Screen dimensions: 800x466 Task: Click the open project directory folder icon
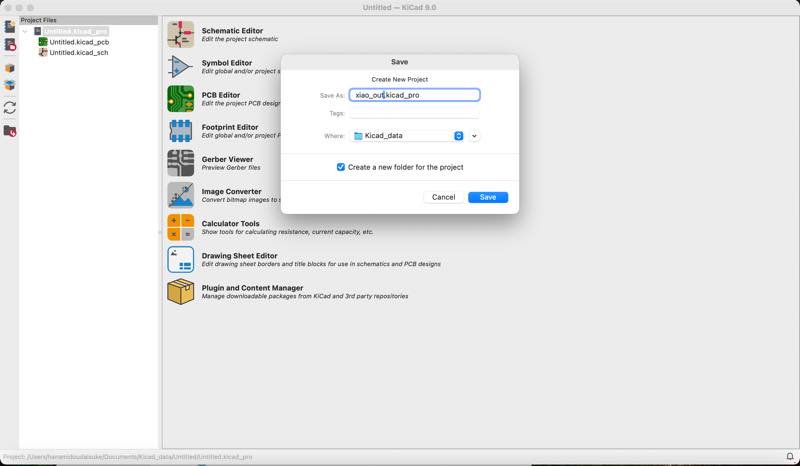pos(10,131)
